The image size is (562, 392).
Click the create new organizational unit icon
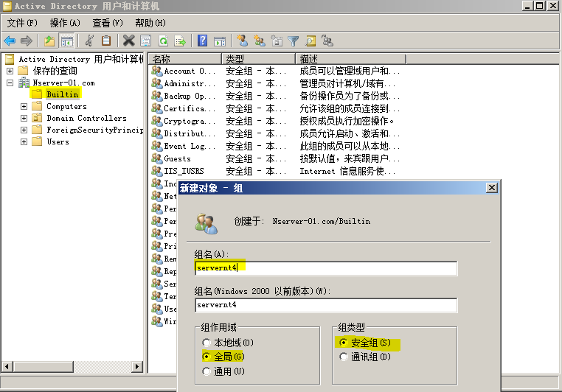click(x=277, y=41)
